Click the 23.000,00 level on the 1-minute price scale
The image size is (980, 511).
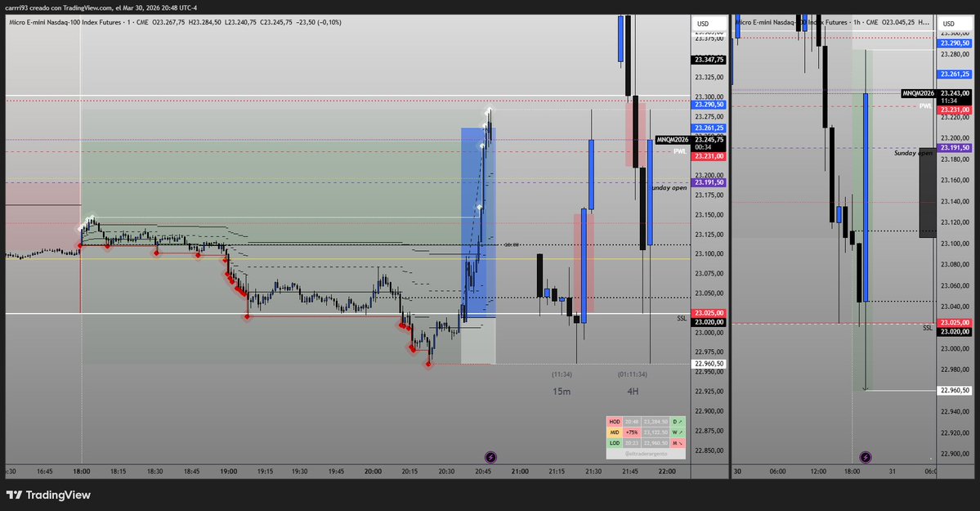709,333
